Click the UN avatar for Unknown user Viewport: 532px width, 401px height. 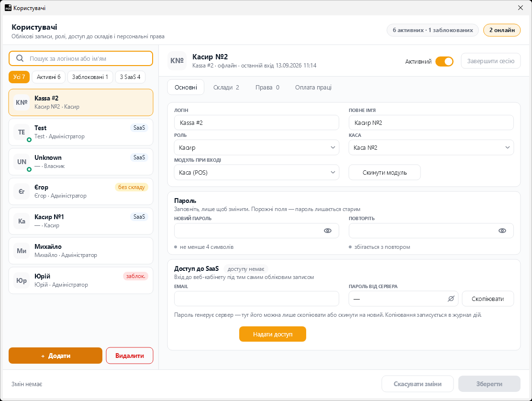[x=22, y=162]
